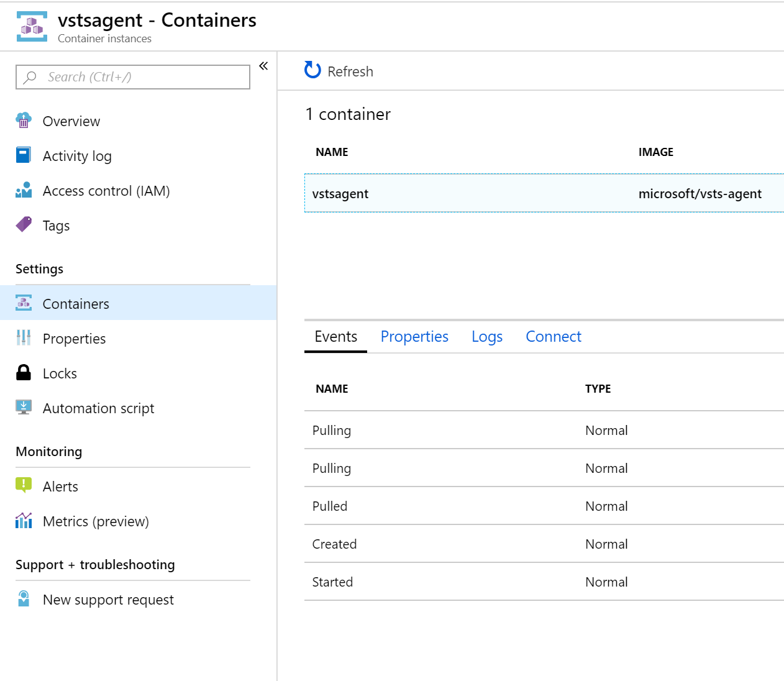Select the Created event row

pos(544,544)
